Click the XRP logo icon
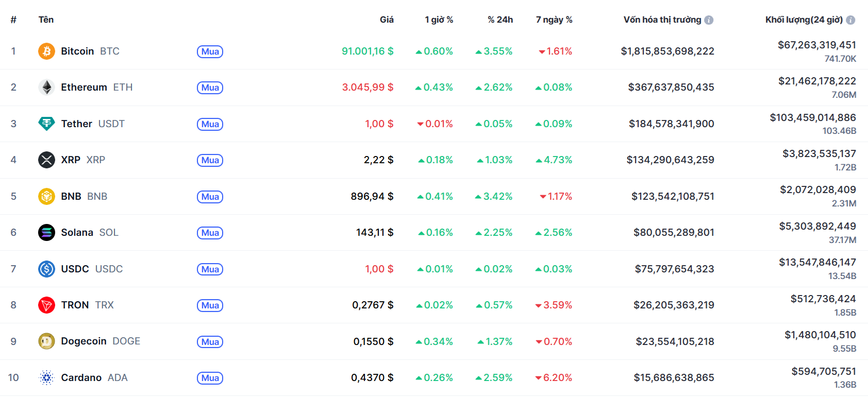 point(46,160)
